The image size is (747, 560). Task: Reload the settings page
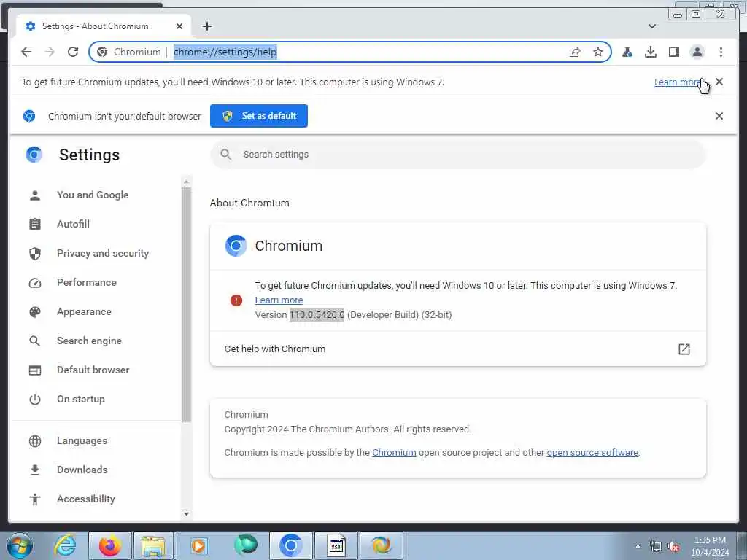point(73,52)
